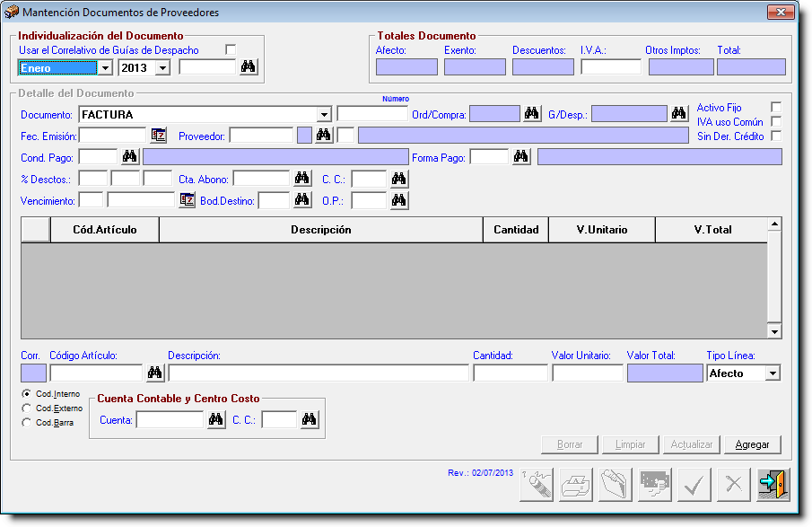
Task: Click the O.P. search binoculars
Action: (x=398, y=200)
